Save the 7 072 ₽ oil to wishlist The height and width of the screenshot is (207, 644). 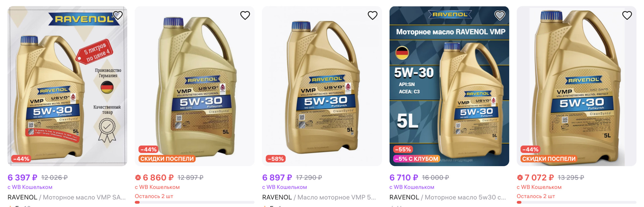pyautogui.click(x=627, y=15)
